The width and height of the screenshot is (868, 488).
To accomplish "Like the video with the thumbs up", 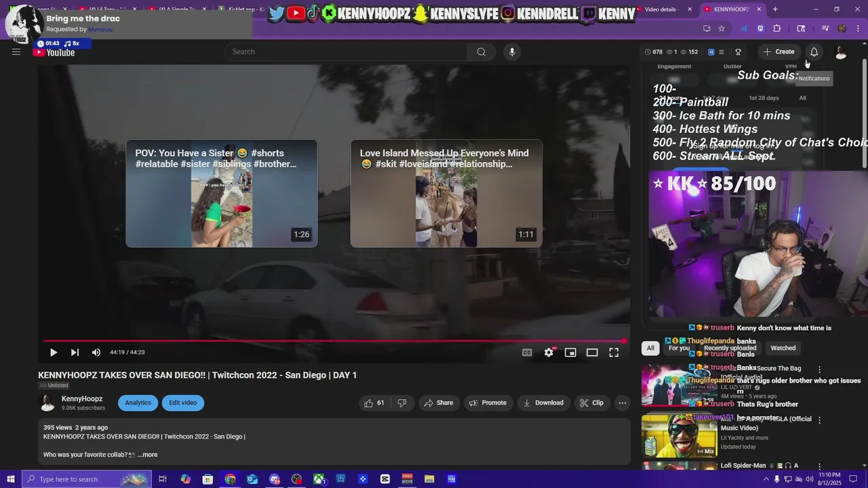I will pyautogui.click(x=374, y=403).
